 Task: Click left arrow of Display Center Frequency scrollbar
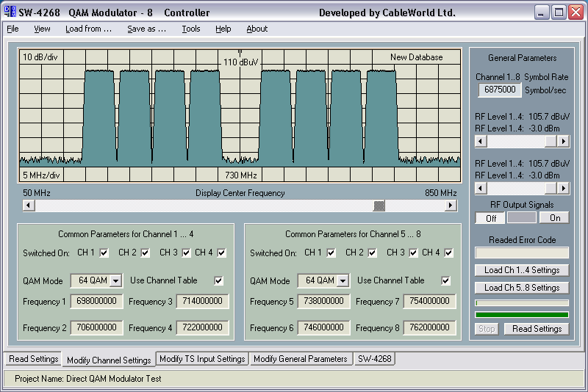[29, 206]
